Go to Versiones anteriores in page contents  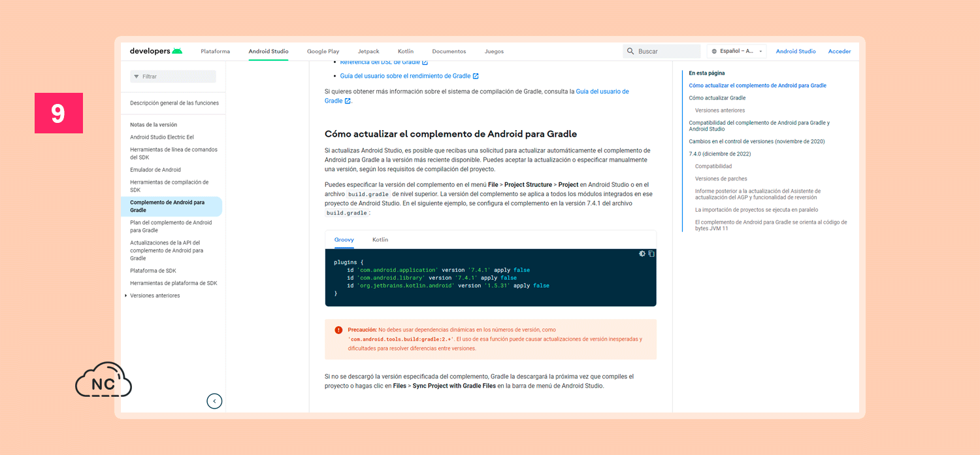click(720, 110)
